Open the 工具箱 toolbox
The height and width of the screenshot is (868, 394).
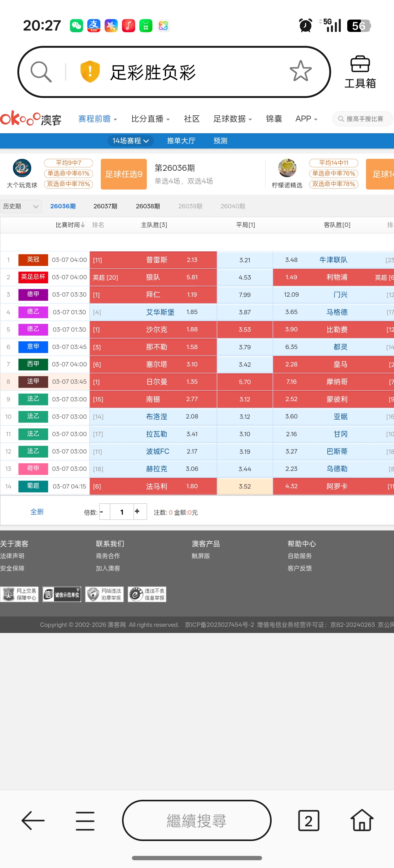point(360,72)
